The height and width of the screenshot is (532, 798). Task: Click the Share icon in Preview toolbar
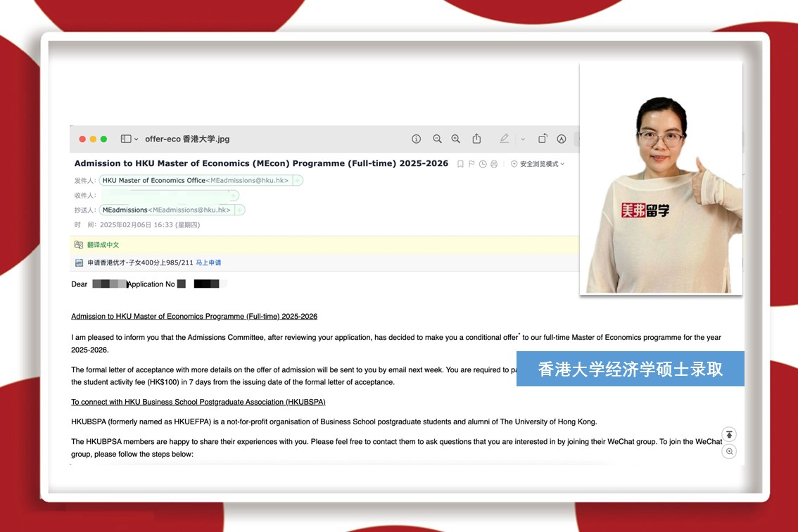(476, 139)
